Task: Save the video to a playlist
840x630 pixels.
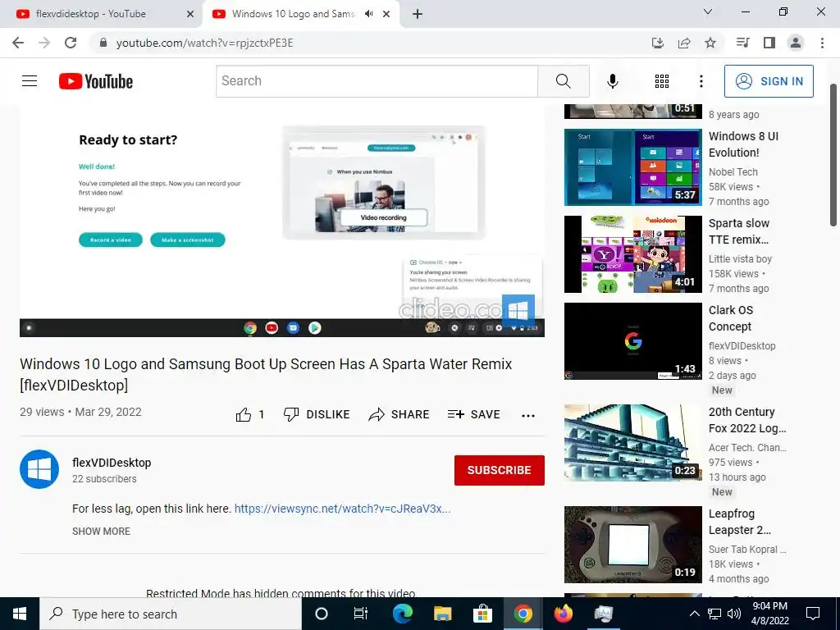Action: [473, 414]
